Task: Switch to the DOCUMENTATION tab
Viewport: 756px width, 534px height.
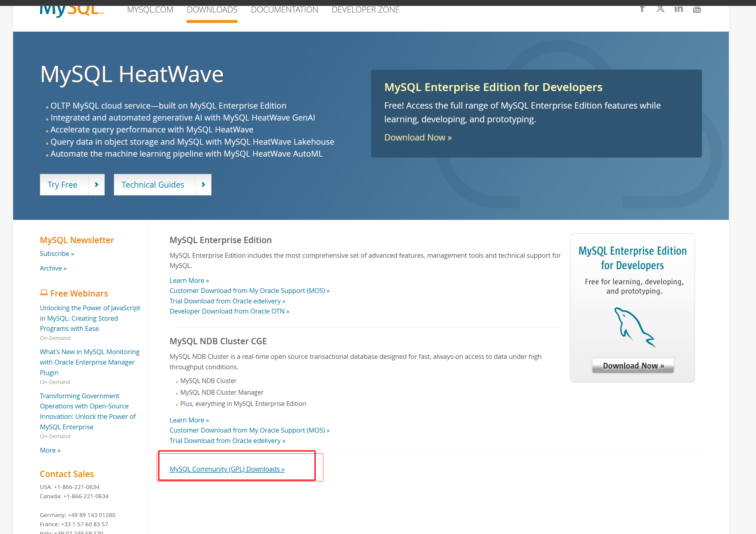Action: pyautogui.click(x=285, y=10)
